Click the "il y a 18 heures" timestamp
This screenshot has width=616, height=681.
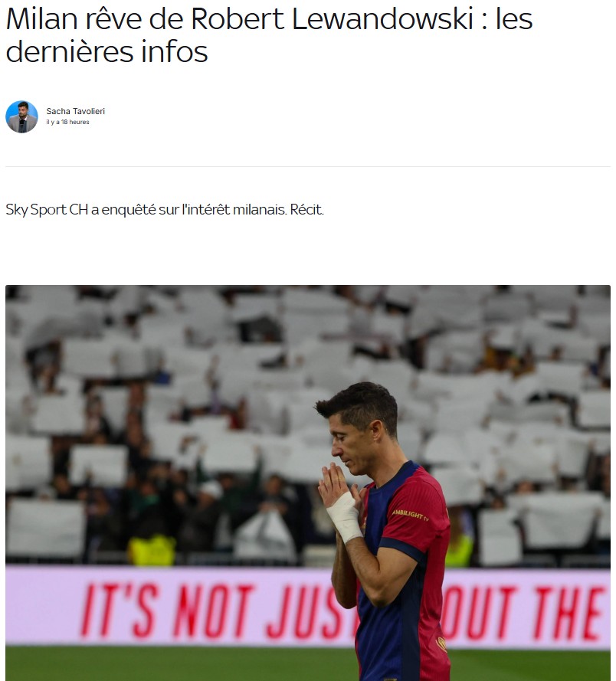67,122
